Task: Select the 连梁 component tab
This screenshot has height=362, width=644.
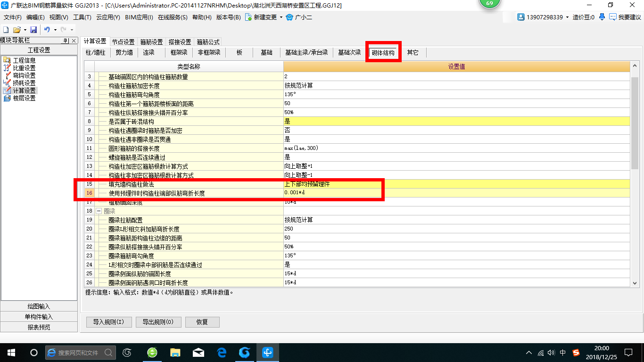Action: click(x=149, y=52)
